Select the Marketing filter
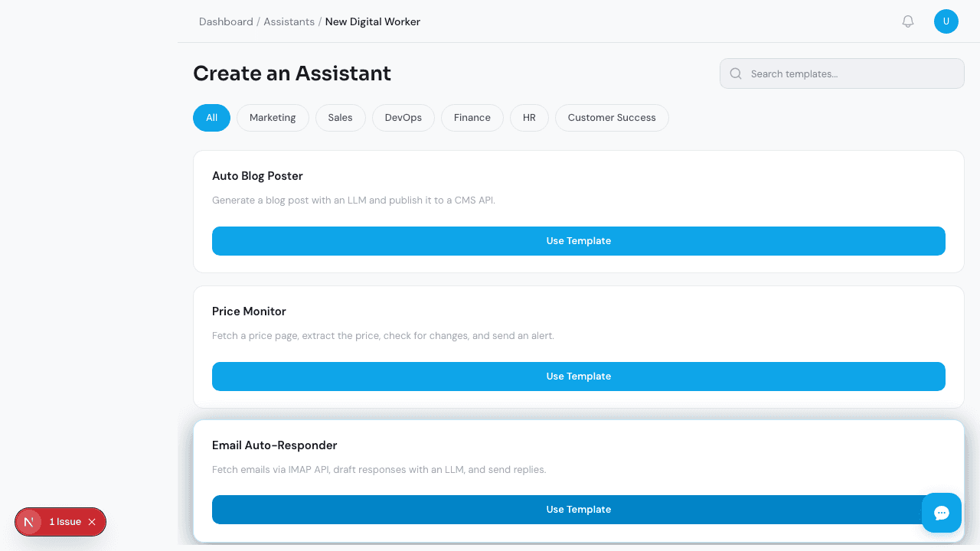This screenshot has height=551, width=980. pos(273,118)
